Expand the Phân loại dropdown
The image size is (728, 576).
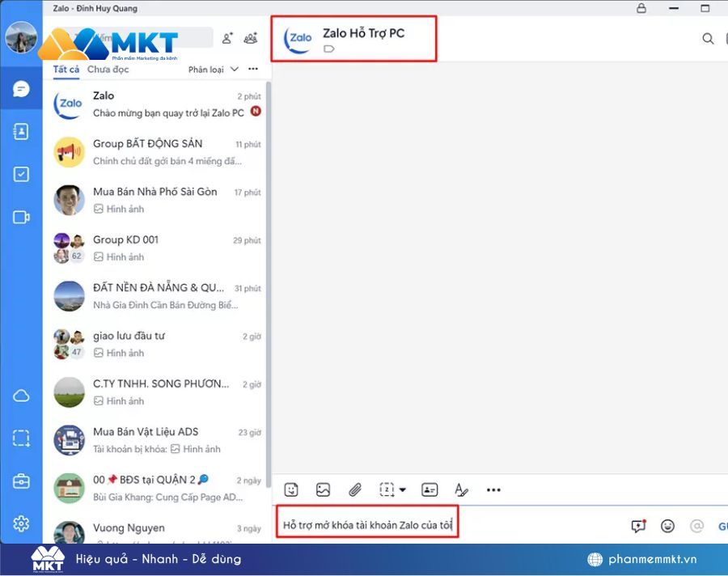click(213, 70)
